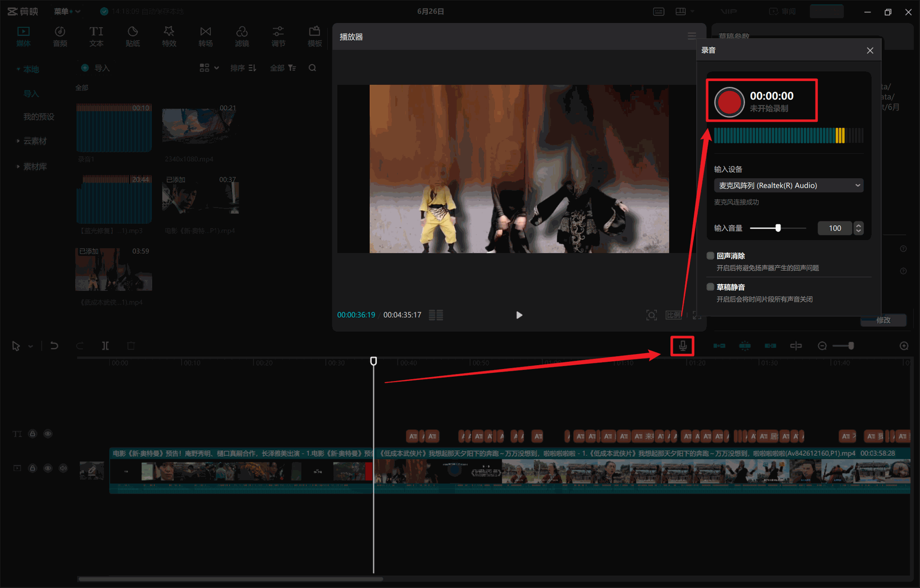The width and height of the screenshot is (920, 588).
Task: Select the 录音1 audio clip thumbnail
Action: [x=114, y=128]
